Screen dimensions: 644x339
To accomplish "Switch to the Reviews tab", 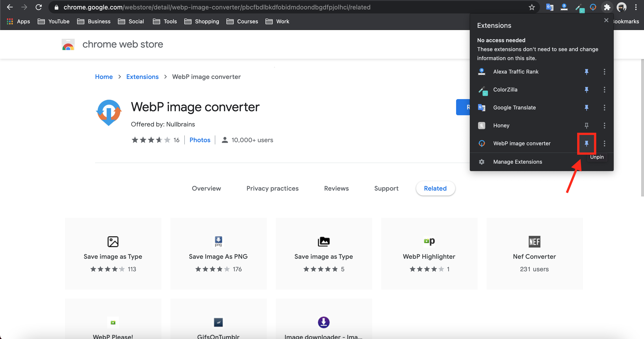I will (x=336, y=188).
